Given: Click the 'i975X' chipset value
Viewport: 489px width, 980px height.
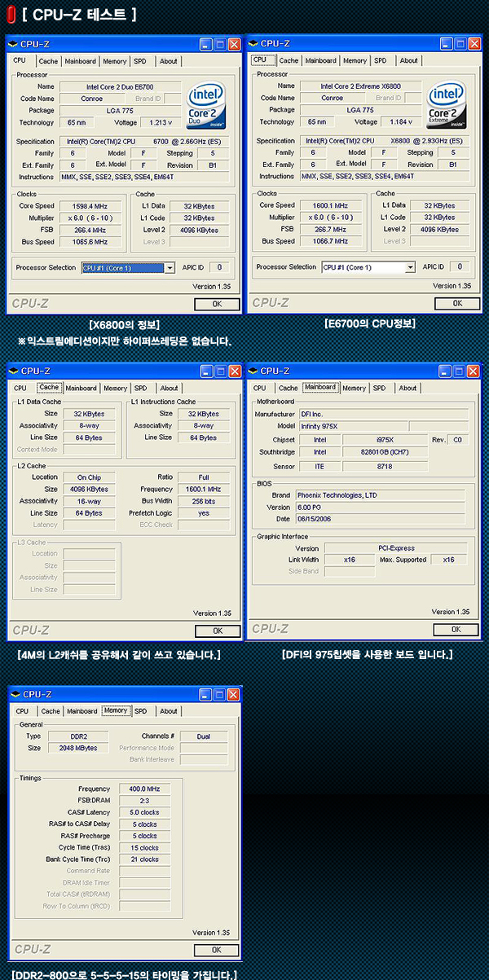Looking at the screenshot, I should 384,440.
